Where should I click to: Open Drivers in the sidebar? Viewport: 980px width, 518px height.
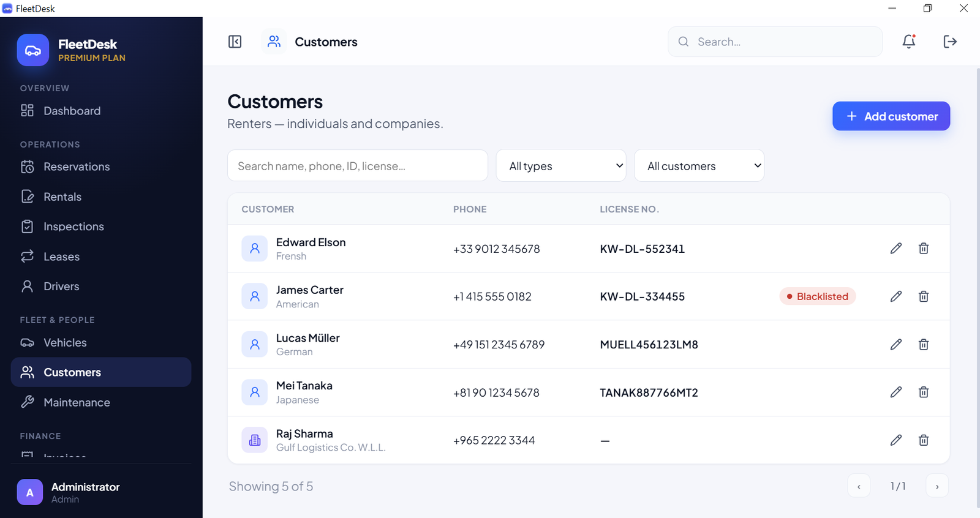[x=101, y=286]
